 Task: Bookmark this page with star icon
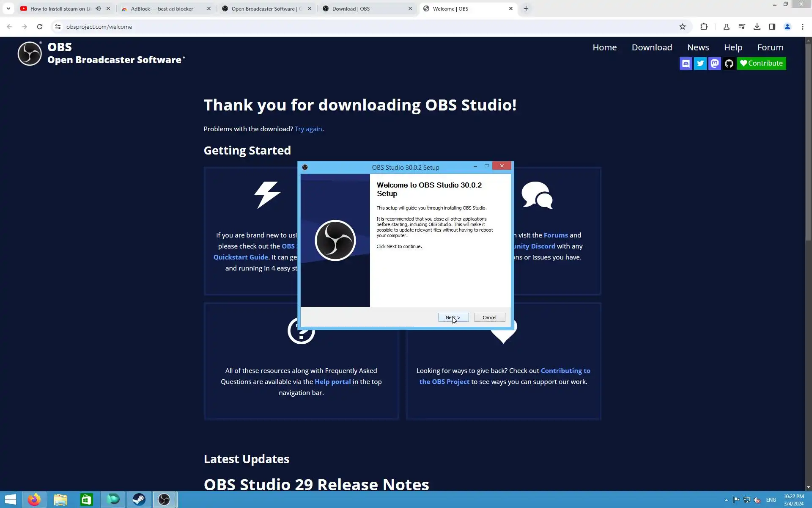click(682, 27)
